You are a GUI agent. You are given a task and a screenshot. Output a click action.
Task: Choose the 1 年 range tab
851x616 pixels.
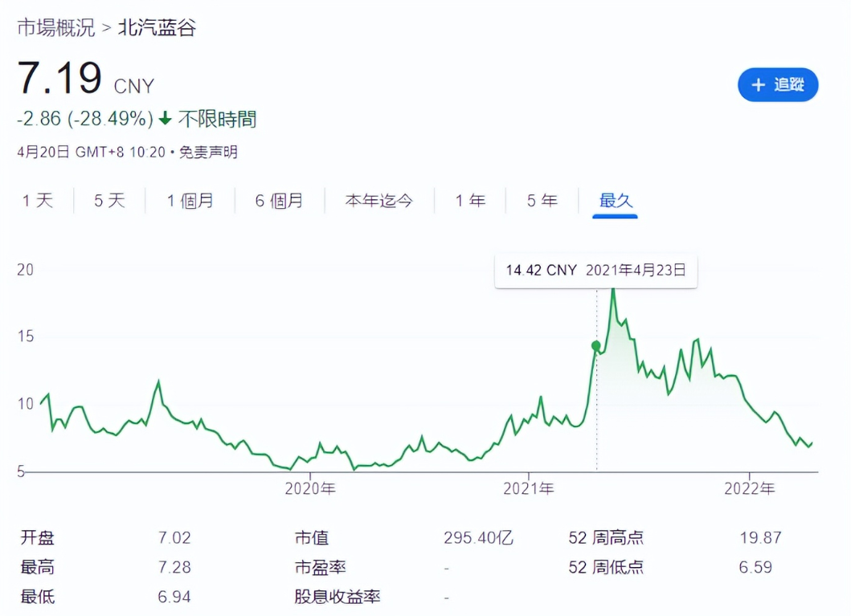470,201
